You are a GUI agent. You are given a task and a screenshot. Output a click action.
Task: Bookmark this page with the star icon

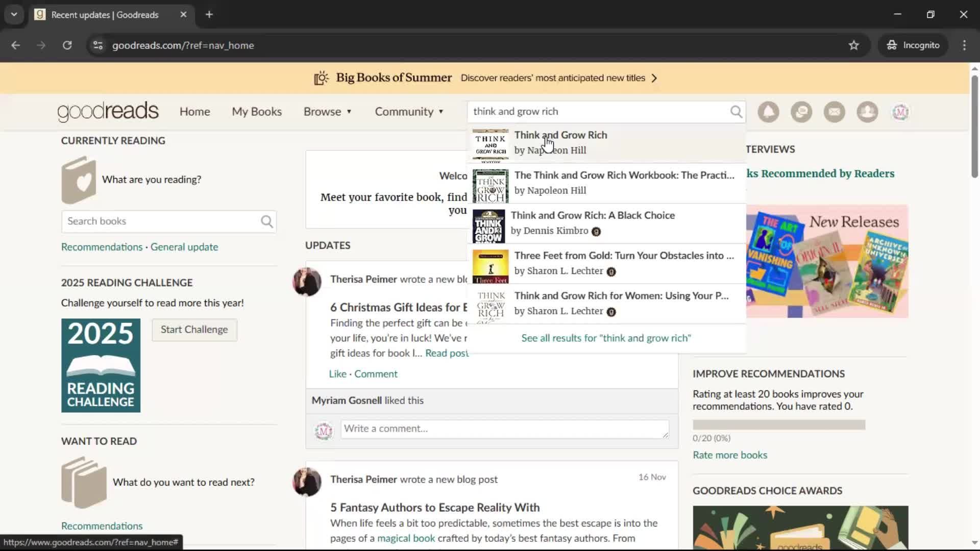(853, 45)
